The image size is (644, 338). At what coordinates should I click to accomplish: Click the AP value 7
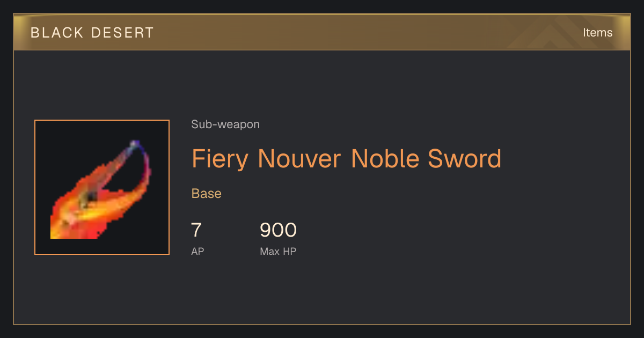click(196, 230)
